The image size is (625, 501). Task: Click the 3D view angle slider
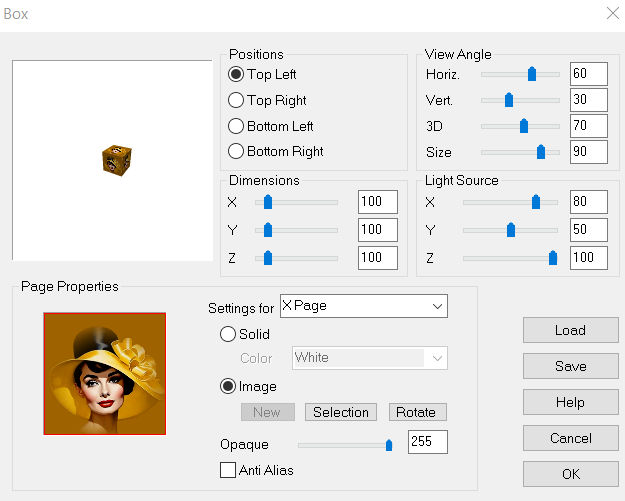pos(520,126)
